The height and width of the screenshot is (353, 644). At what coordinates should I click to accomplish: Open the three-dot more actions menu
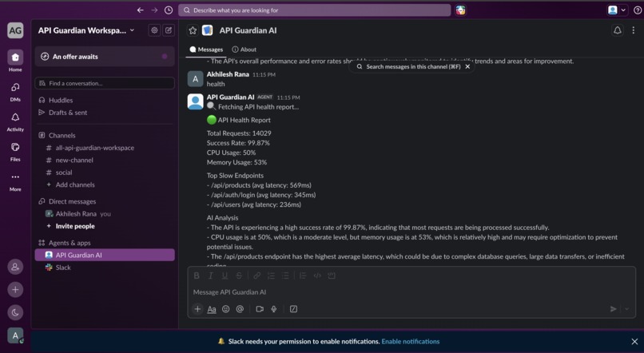634,30
